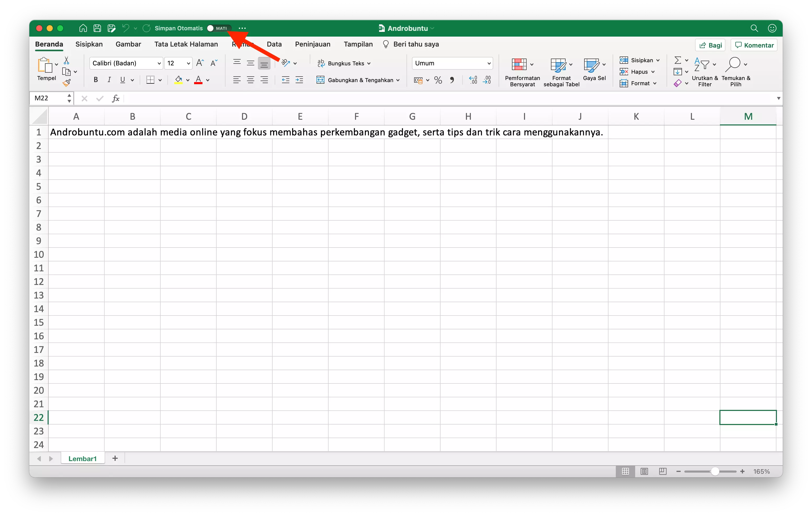Switch to the Data ribbon tab

tap(274, 44)
